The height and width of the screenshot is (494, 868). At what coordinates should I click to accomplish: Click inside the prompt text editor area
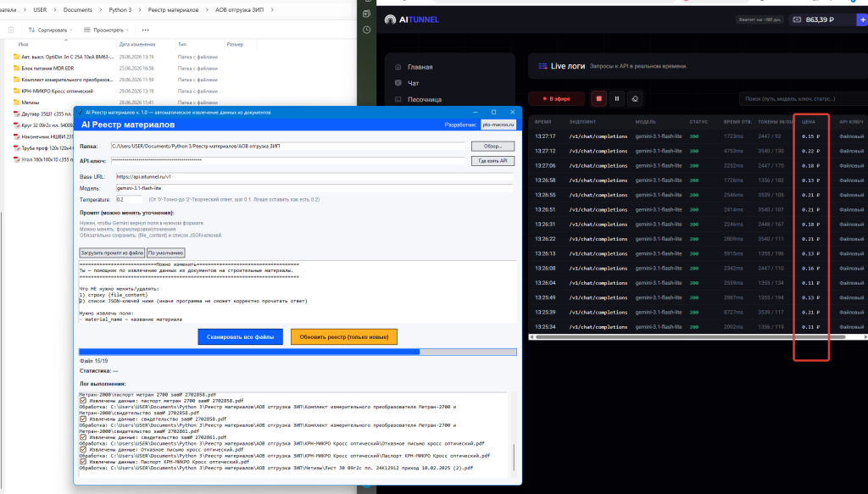tap(298, 291)
